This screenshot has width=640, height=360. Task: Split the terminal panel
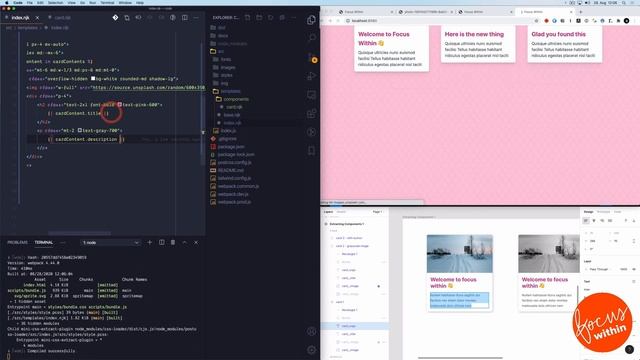162,242
